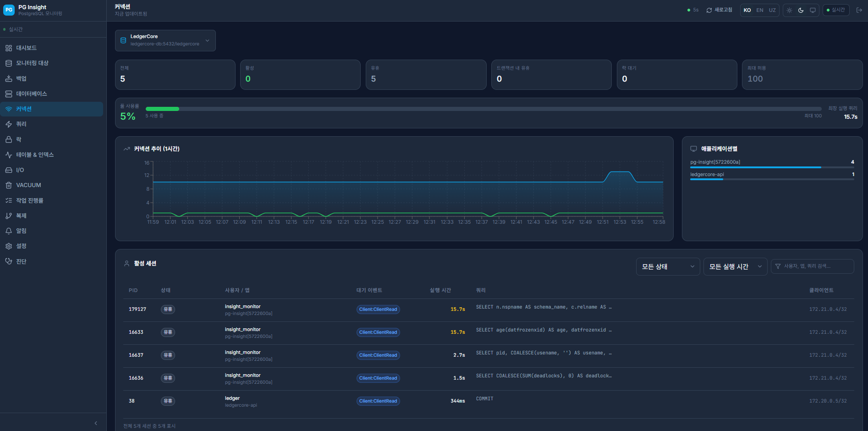Open the 모든 실행 시간 duration dropdown
868x431 pixels.
pyautogui.click(x=735, y=266)
